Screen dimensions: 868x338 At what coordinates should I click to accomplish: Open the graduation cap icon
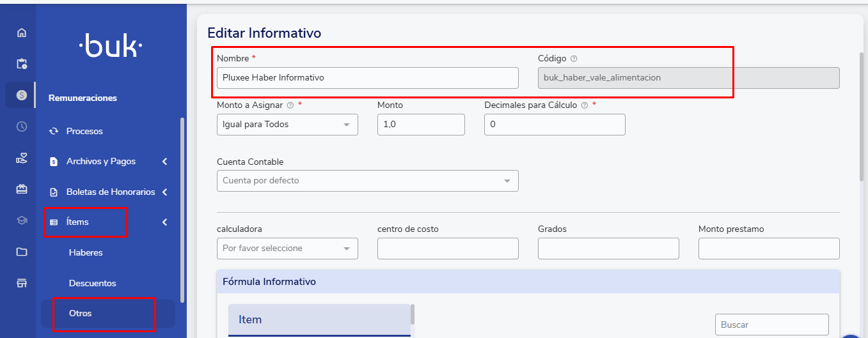tap(22, 220)
